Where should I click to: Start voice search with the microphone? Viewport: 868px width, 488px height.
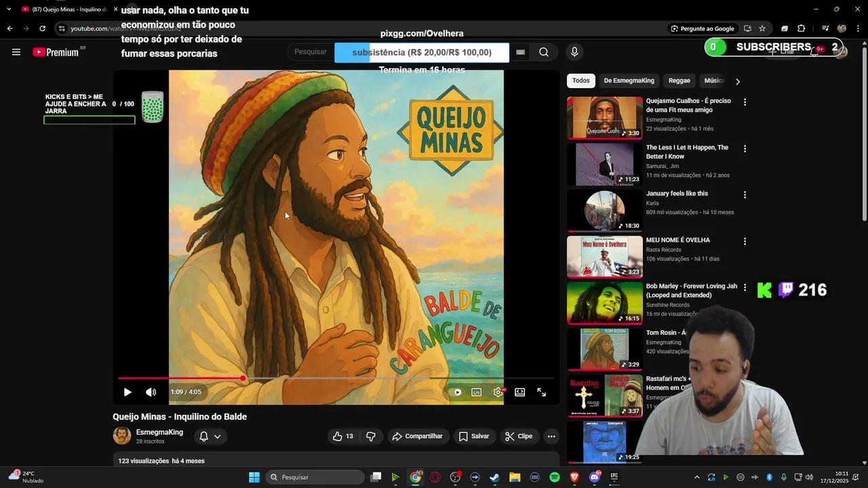pos(574,52)
